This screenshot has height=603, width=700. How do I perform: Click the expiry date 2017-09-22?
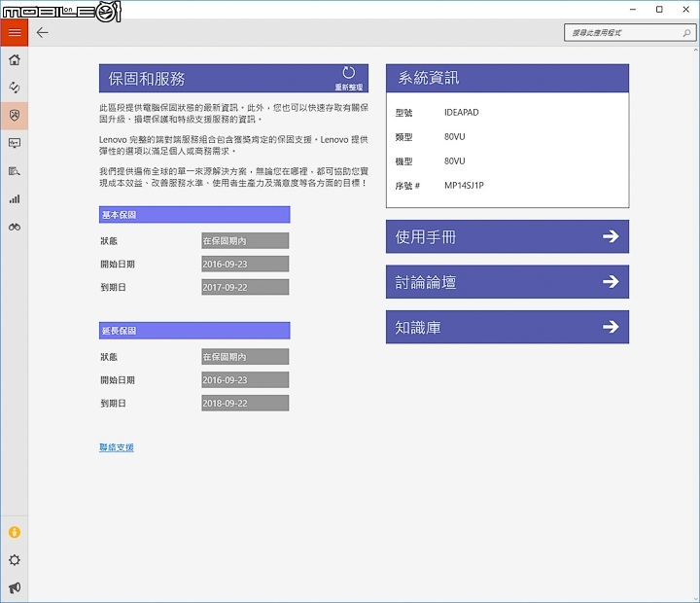(x=245, y=287)
